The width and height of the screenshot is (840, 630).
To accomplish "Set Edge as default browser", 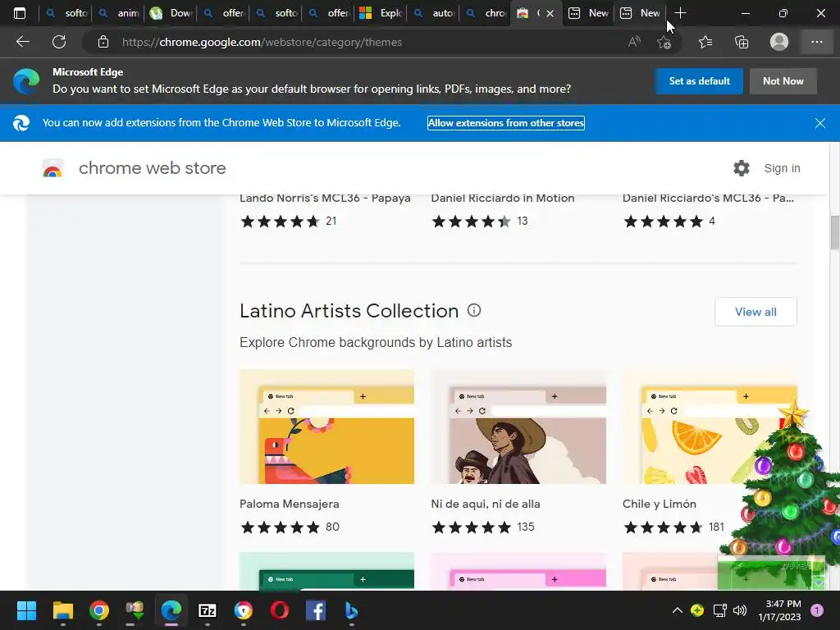I will pos(699,81).
